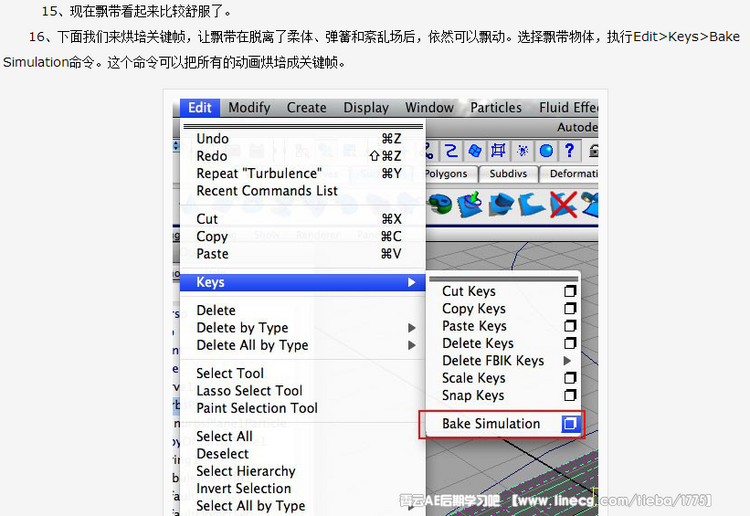
Task: Open the Window menu
Action: (x=430, y=108)
